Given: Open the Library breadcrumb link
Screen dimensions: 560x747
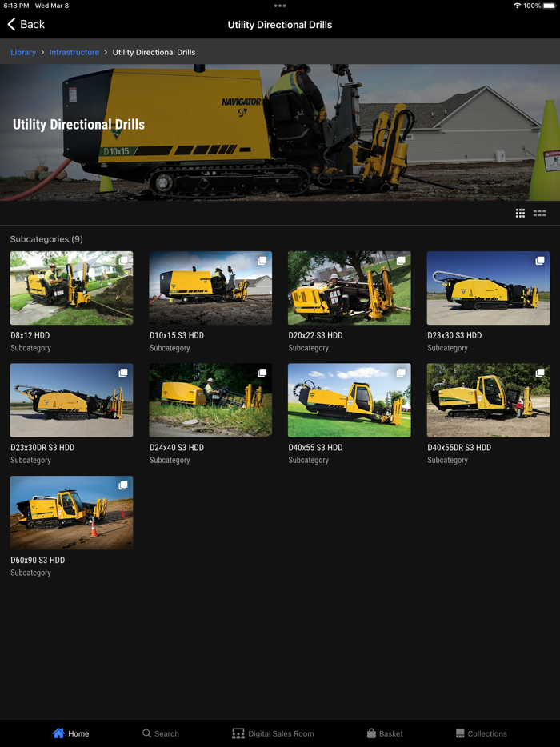Looking at the screenshot, I should coord(23,53).
